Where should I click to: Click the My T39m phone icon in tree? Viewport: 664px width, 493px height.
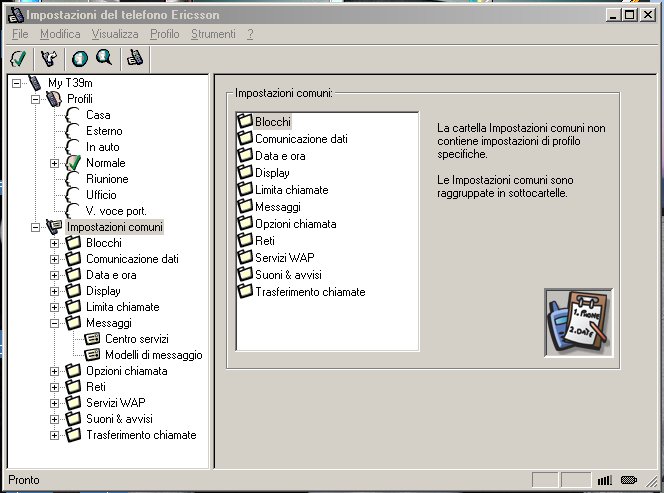(x=35, y=83)
